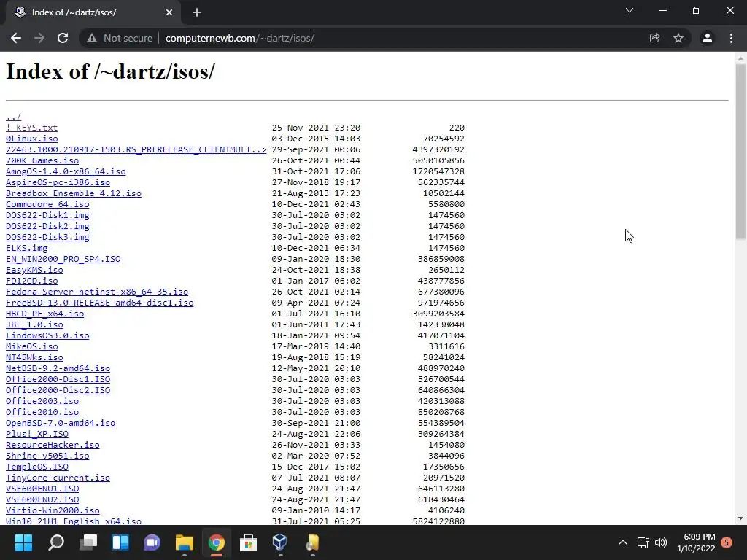Image resolution: width=747 pixels, height=560 pixels.
Task: Open the Windows Start menu
Action: [23, 542]
